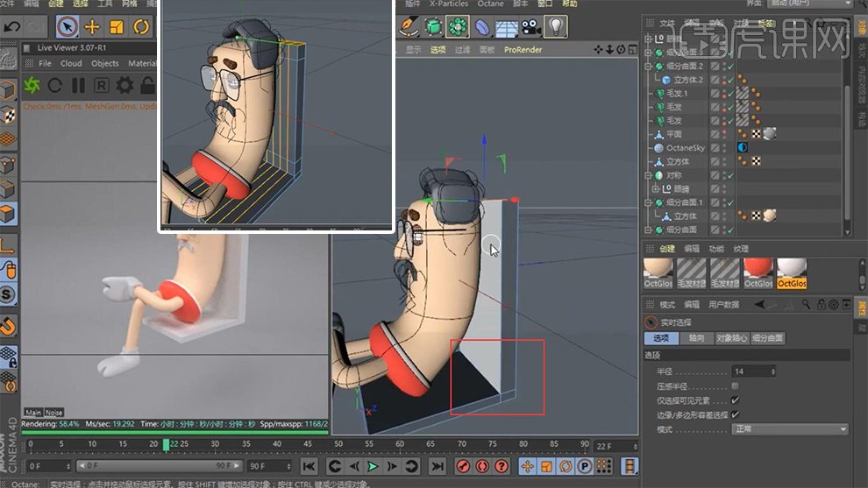Image resolution: width=868 pixels, height=488 pixels.
Task: Activate the Rotate tool
Action: pos(141,26)
